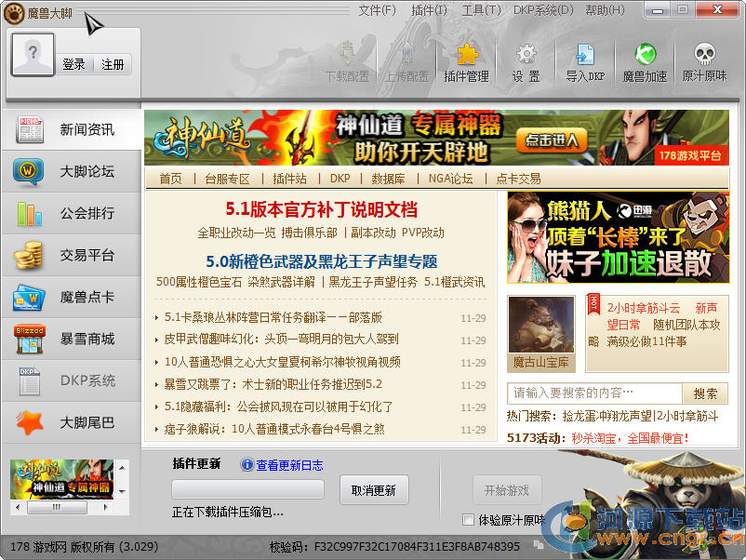Screen dimensions: 746x560
Task: Click the 原汁原味 skull icon
Action: [x=705, y=54]
